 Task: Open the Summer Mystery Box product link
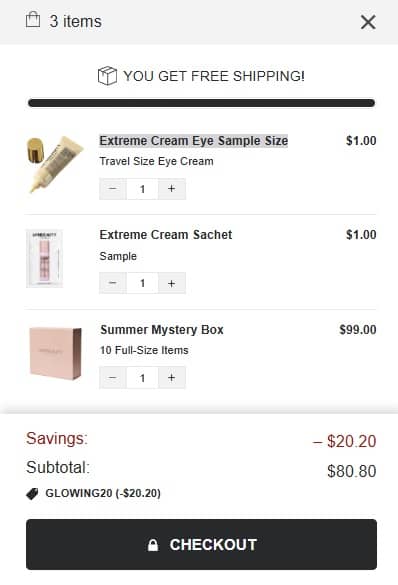[162, 329]
